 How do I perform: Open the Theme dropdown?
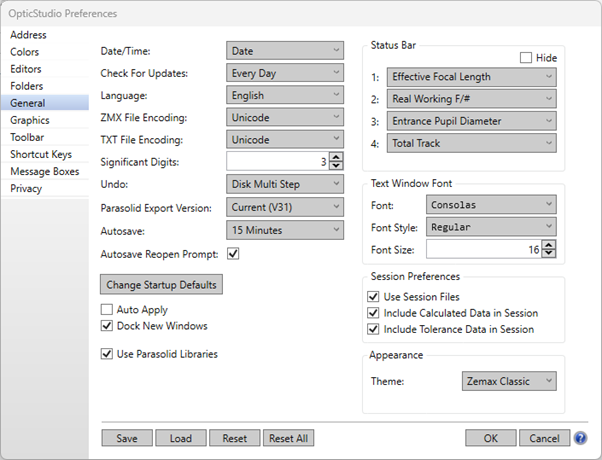coord(509,381)
